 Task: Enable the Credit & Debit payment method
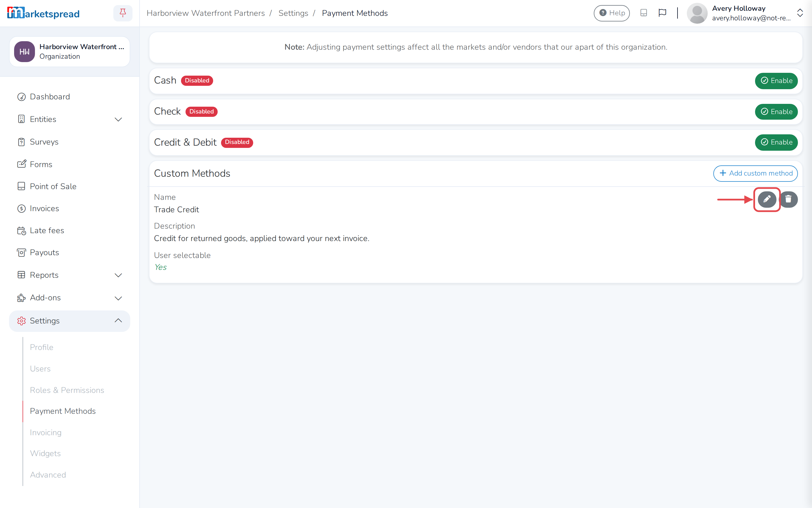776,143
